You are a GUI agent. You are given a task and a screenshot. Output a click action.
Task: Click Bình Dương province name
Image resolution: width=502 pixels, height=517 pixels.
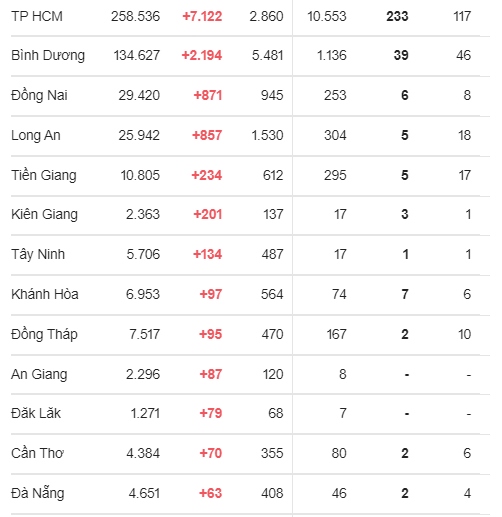click(48, 55)
